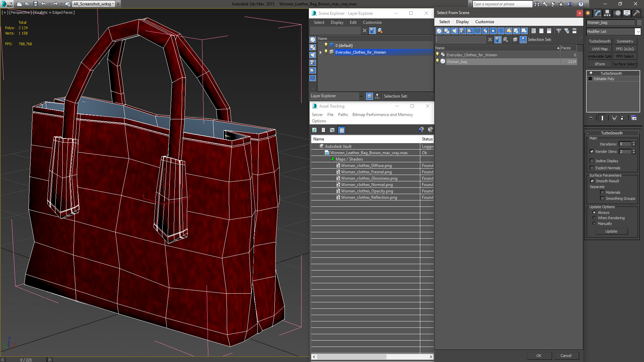Click Remove modifier trash icon
This screenshot has height=362, width=644.
coord(622,118)
